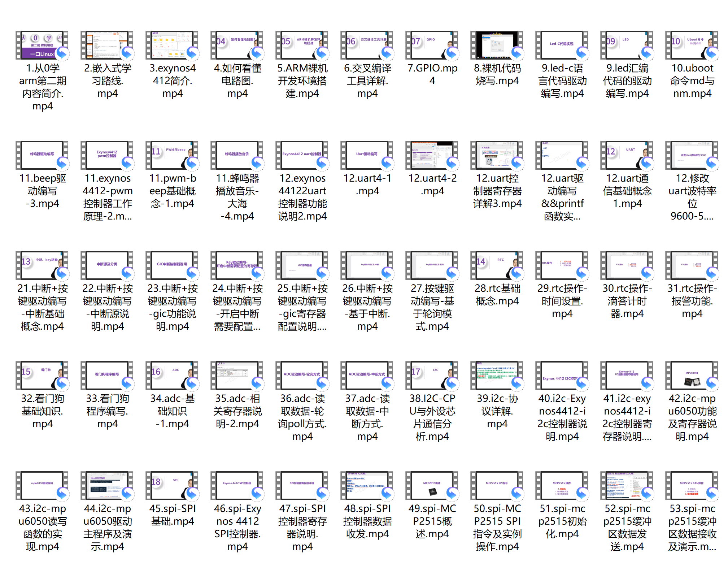Select the 45.spi-SPI基础.mp4 file icon

click(172, 486)
